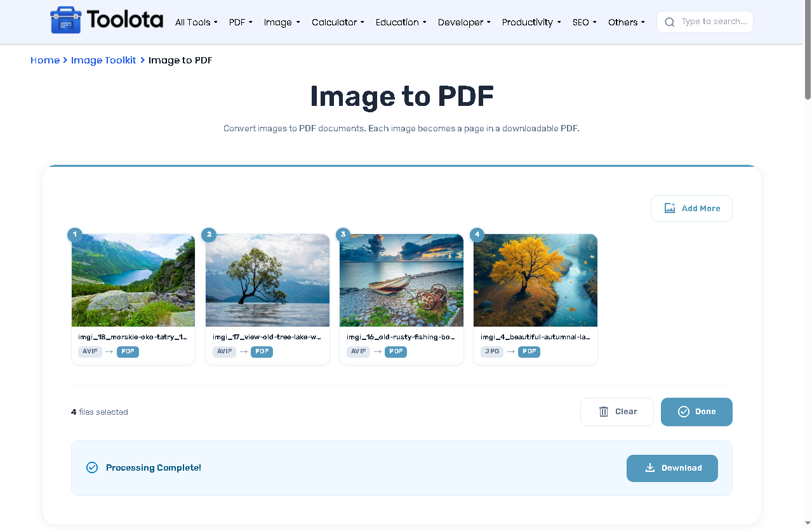This screenshot has height=529, width=812.
Task: Click the Processing Complete check icon
Action: (92, 467)
